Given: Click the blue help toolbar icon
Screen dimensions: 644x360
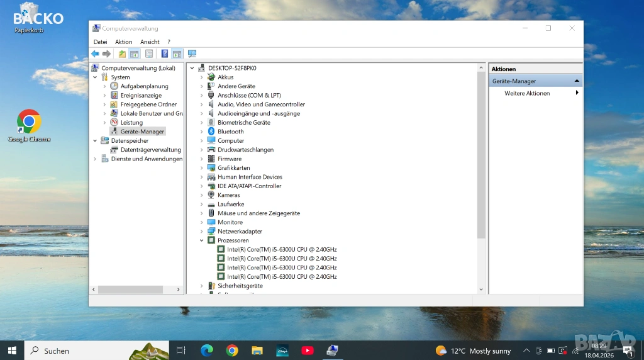Looking at the screenshot, I should 165,54.
